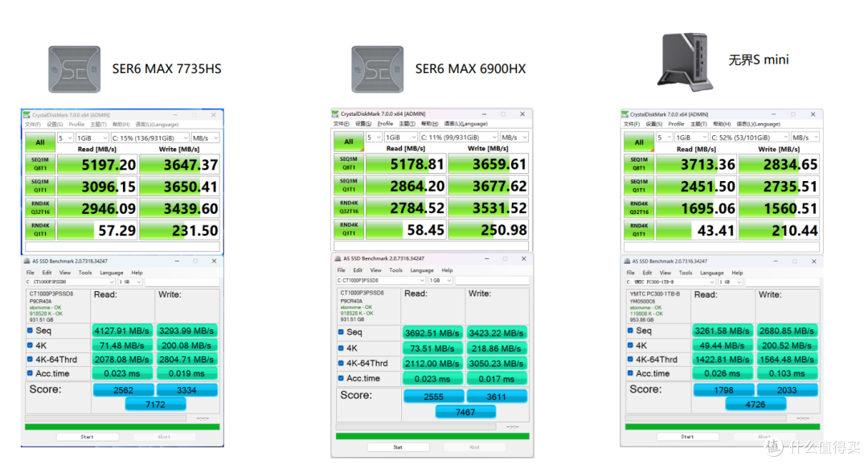Toggle Acc.time checkbox in 无界S mini AS SSD window

coord(630,373)
